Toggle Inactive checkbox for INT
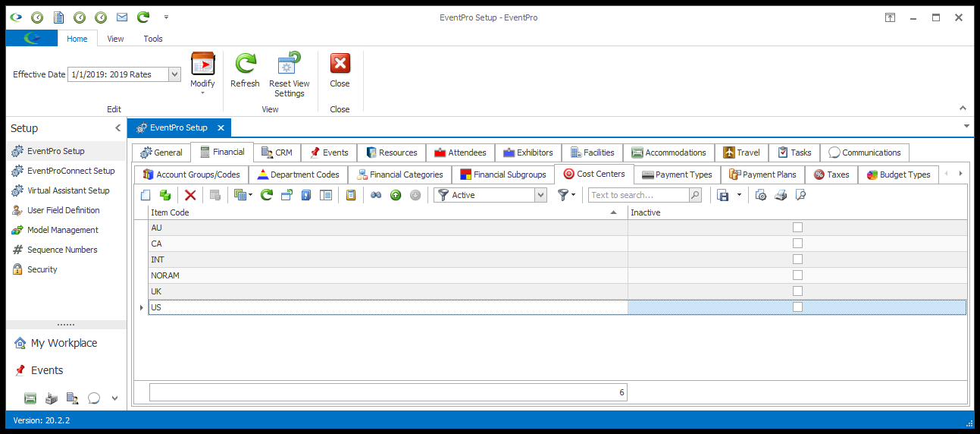 [797, 259]
